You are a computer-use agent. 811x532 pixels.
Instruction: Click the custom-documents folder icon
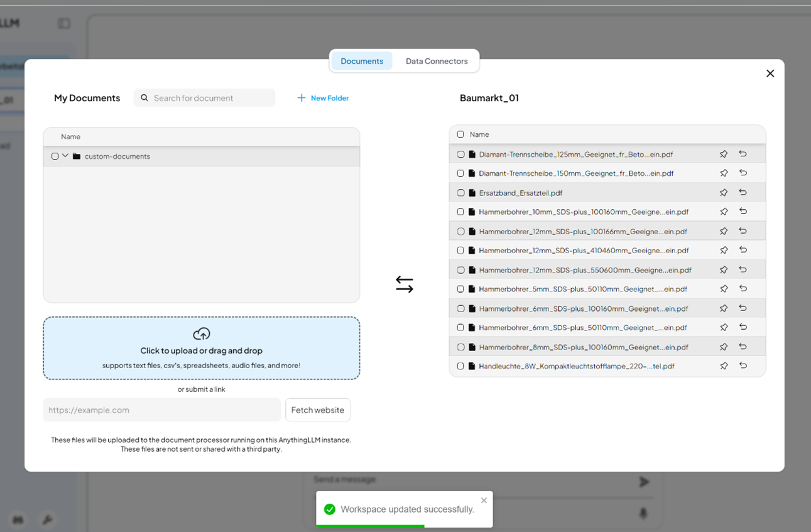(x=76, y=156)
